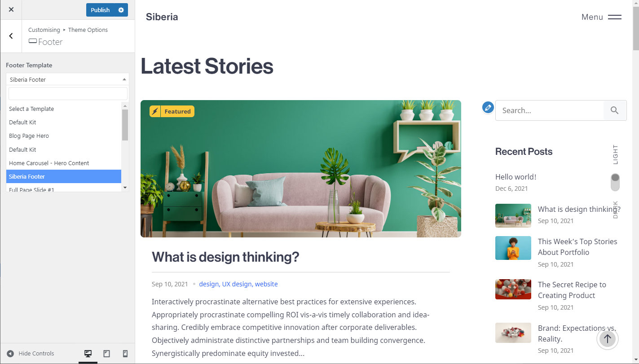Image resolution: width=639 pixels, height=364 pixels.
Task: Choose Select a Template option
Action: 64,109
